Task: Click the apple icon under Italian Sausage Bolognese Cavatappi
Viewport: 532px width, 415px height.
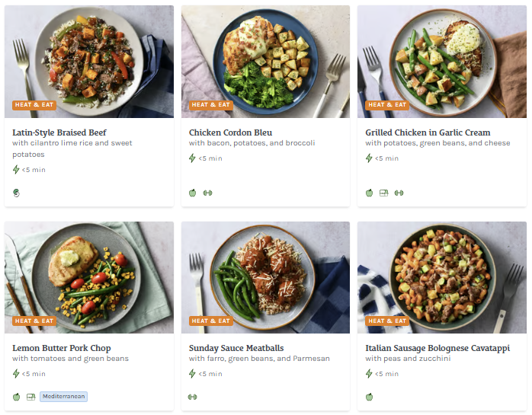Action: click(370, 397)
